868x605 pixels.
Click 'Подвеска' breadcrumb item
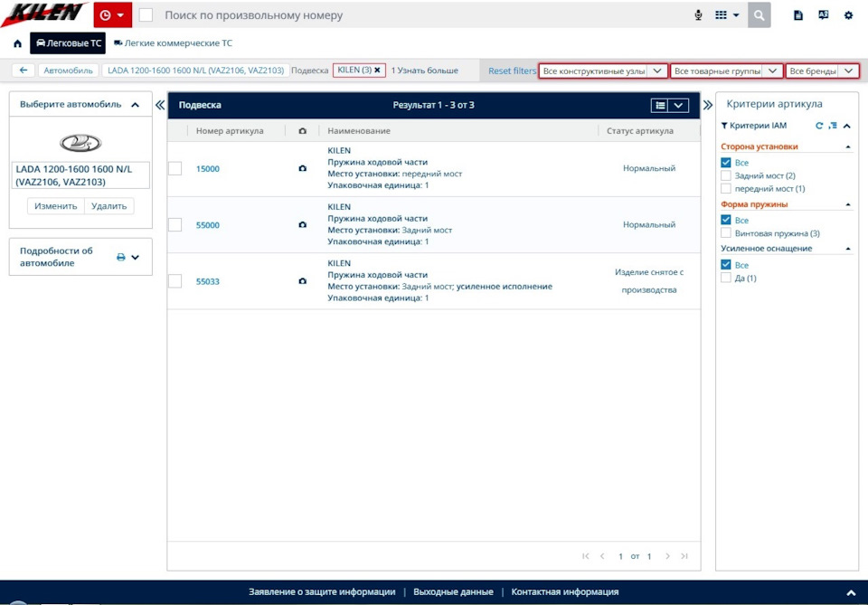(309, 71)
